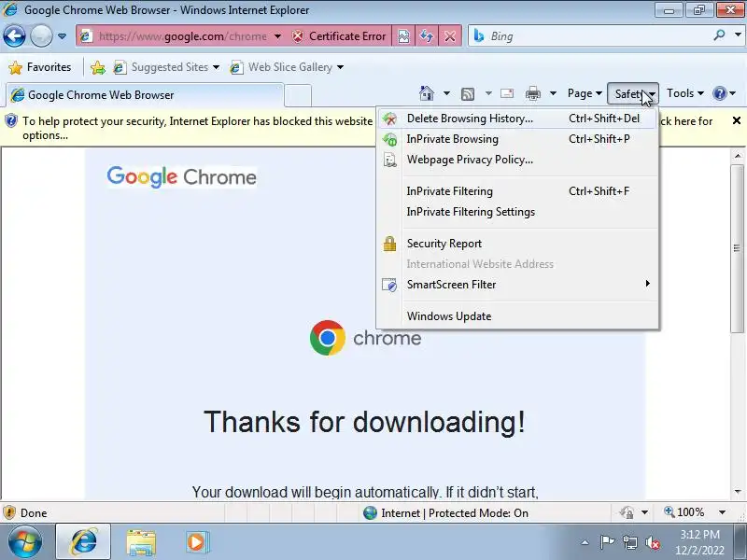Image resolution: width=747 pixels, height=560 pixels.
Task: Click the Internet Explorer taskbar icon
Action: pyautogui.click(x=84, y=542)
